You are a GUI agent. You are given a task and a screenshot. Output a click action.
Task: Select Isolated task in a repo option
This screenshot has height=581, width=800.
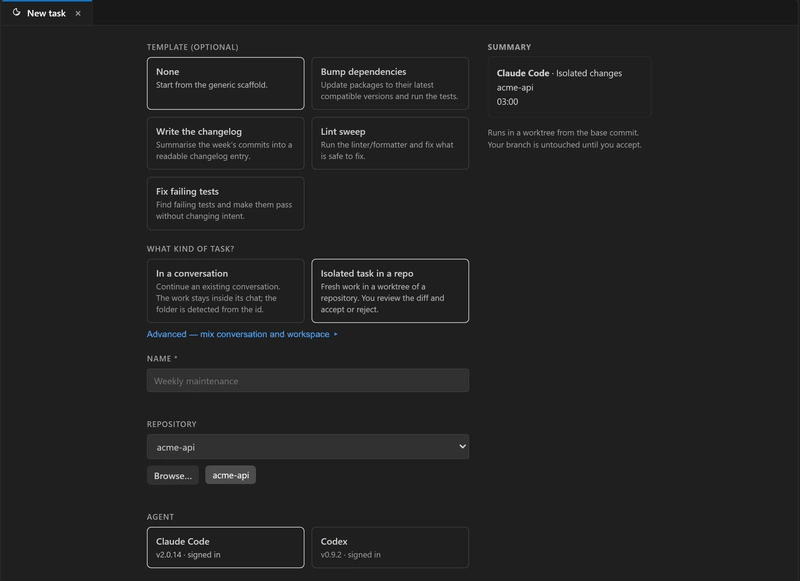[390, 291]
